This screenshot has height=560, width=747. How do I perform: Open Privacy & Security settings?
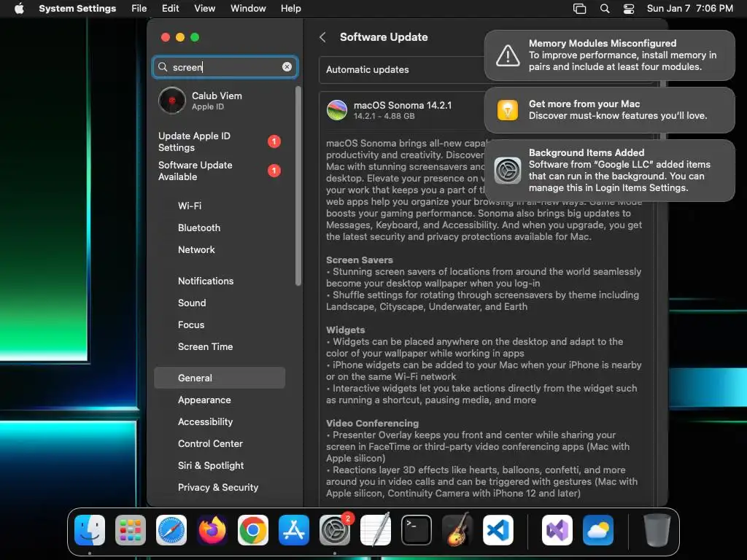coord(220,488)
